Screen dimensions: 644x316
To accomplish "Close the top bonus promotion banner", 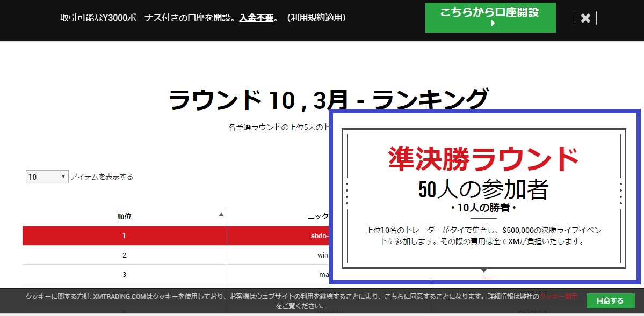I will tap(585, 18).
